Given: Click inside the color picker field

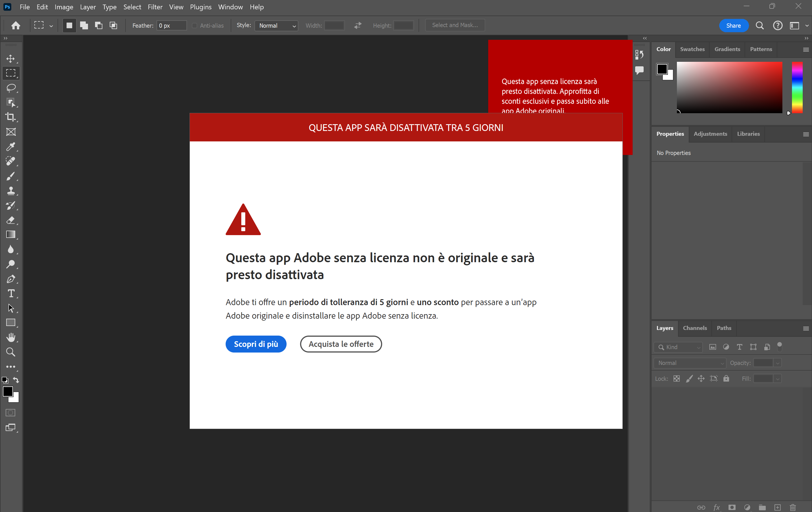Looking at the screenshot, I should coord(729,87).
